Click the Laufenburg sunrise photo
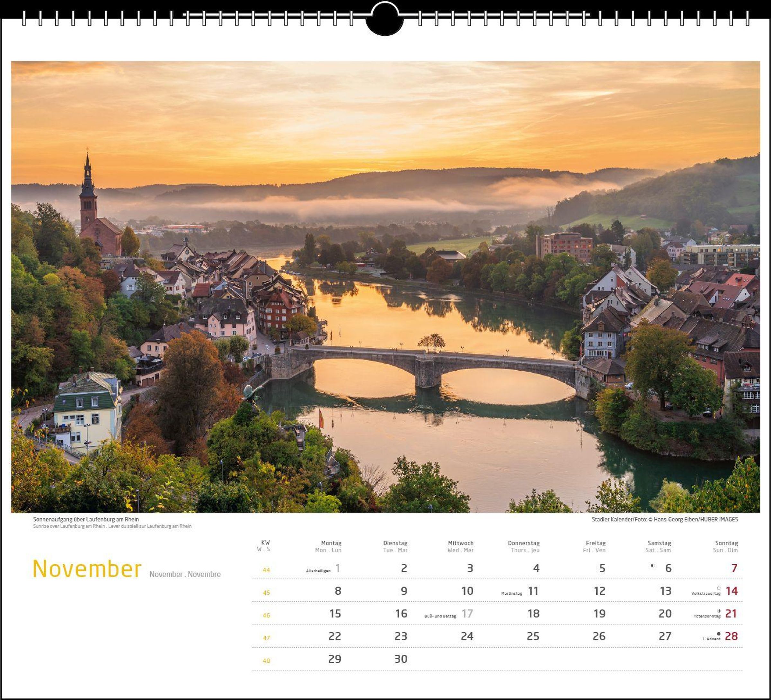Image resolution: width=771 pixels, height=700 pixels. coord(385,286)
